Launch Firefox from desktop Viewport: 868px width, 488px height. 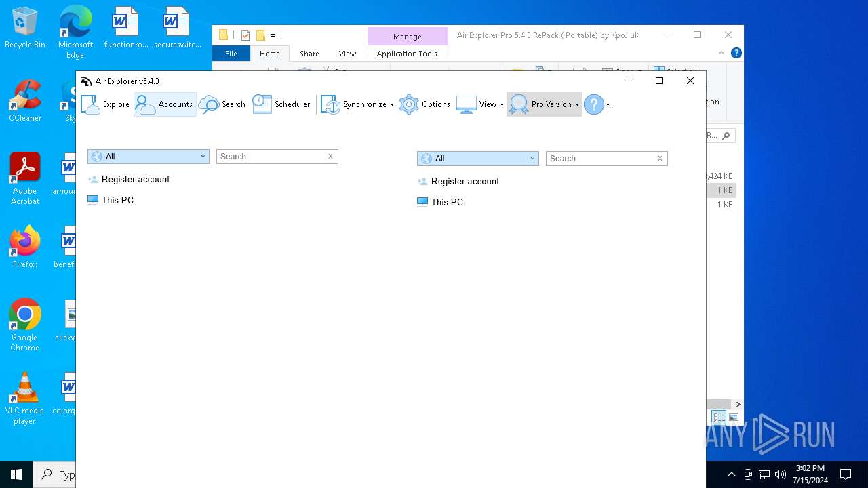click(x=25, y=247)
